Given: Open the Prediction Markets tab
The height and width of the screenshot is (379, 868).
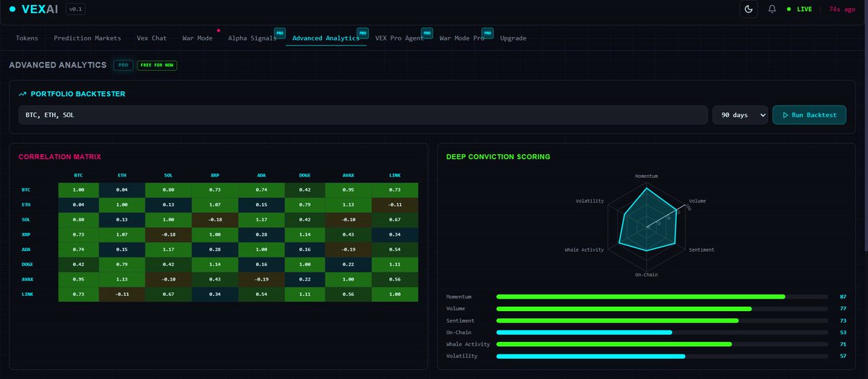Looking at the screenshot, I should (x=88, y=38).
